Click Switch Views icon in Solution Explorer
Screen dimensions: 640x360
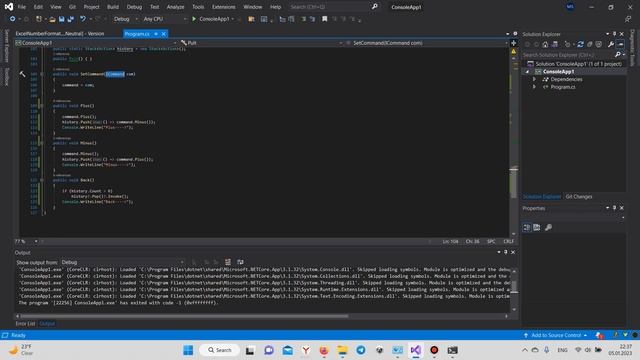pos(555,44)
